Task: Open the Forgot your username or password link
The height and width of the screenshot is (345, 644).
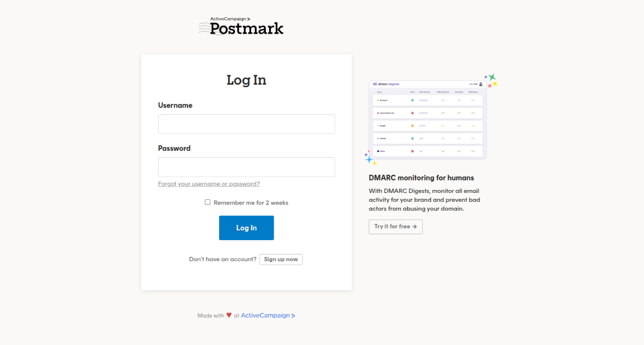Action: (x=208, y=183)
